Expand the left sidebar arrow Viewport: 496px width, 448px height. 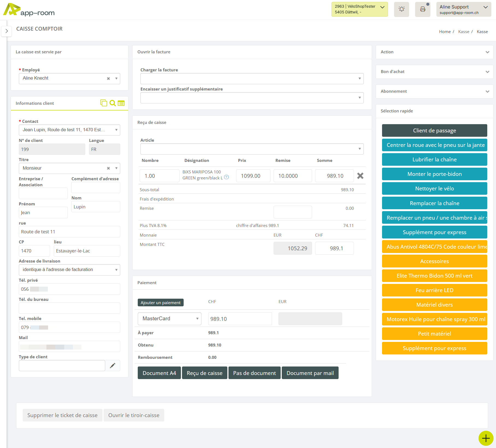tap(7, 31)
